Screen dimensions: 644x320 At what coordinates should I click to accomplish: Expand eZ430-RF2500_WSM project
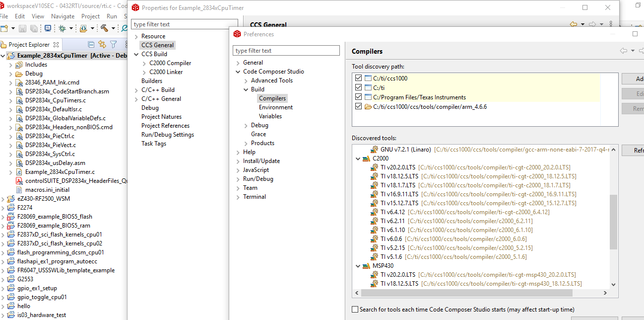(3, 199)
